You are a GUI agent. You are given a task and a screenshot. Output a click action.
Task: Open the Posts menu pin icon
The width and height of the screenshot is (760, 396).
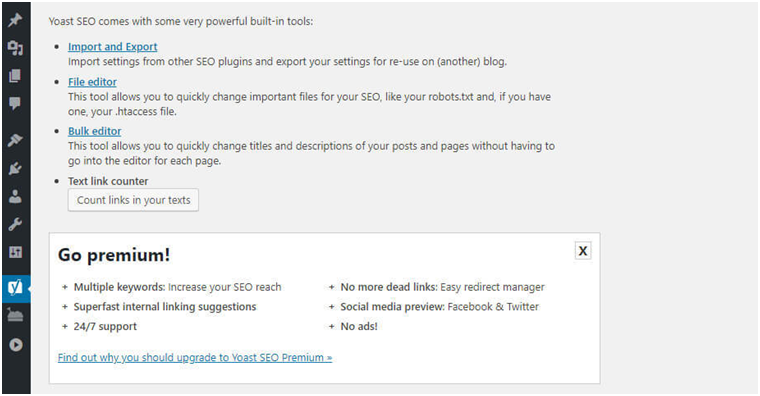(x=15, y=20)
